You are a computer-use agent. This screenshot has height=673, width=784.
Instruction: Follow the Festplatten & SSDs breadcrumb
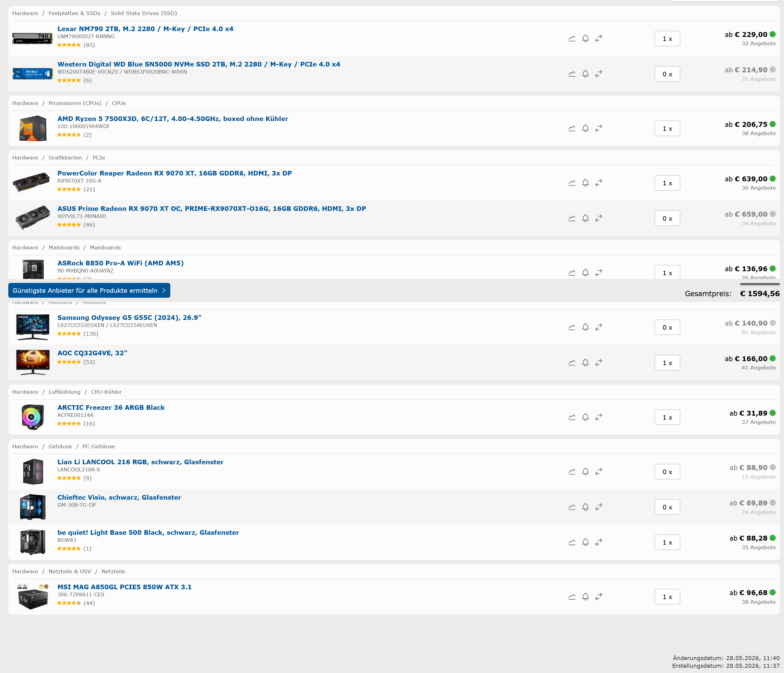(x=75, y=13)
